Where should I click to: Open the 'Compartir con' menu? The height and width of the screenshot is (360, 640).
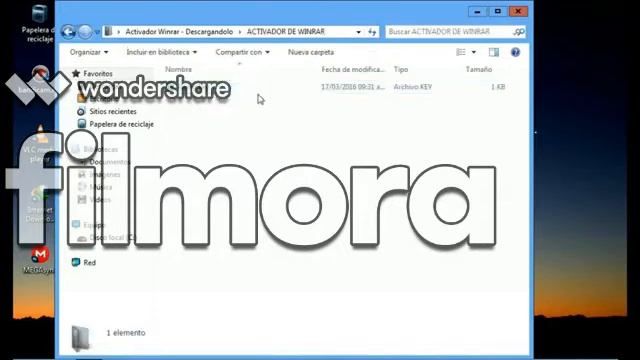tap(242, 52)
